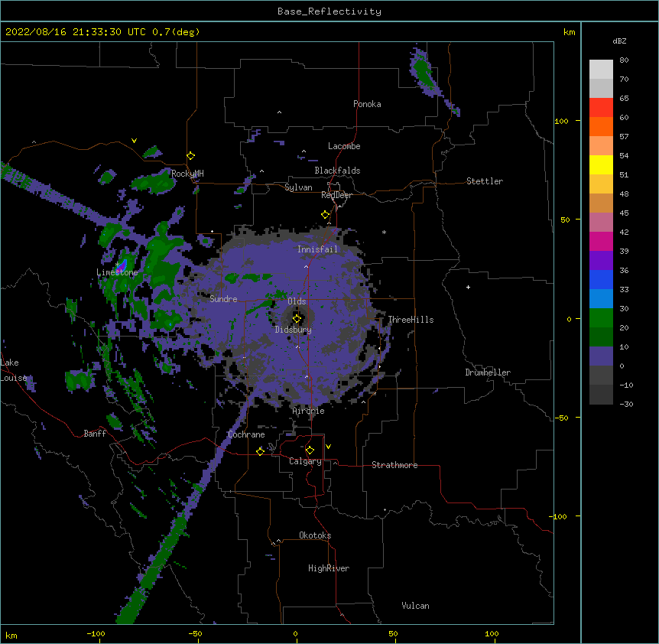This screenshot has height=644, width=659.
Task: Click the asterisk marker east of Innisfail
Action: (384, 233)
